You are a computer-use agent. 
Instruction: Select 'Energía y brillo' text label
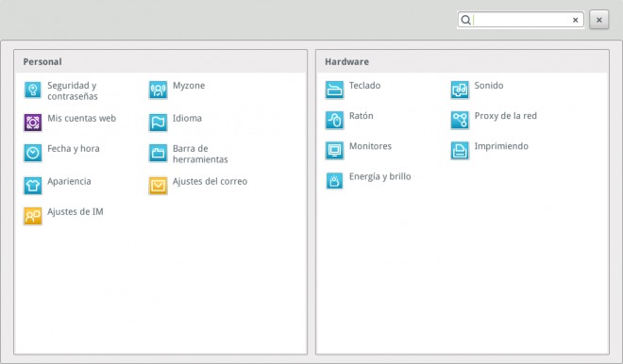[379, 176]
